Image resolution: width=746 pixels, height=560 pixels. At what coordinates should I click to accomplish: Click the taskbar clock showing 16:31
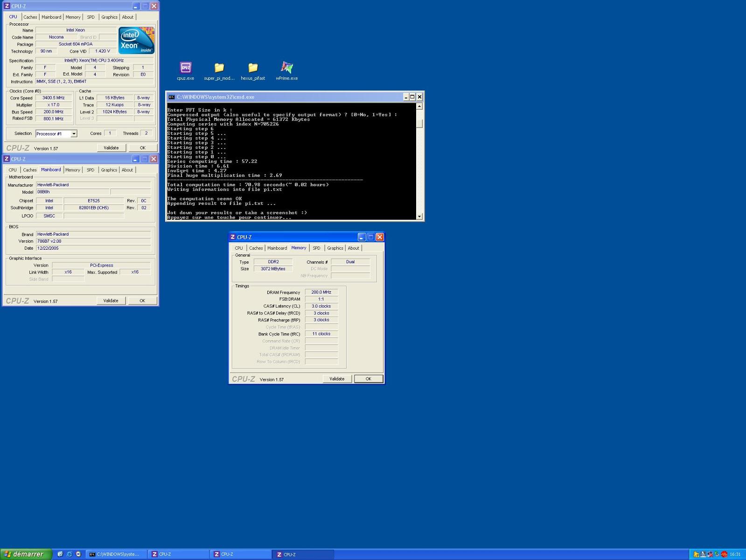735,554
